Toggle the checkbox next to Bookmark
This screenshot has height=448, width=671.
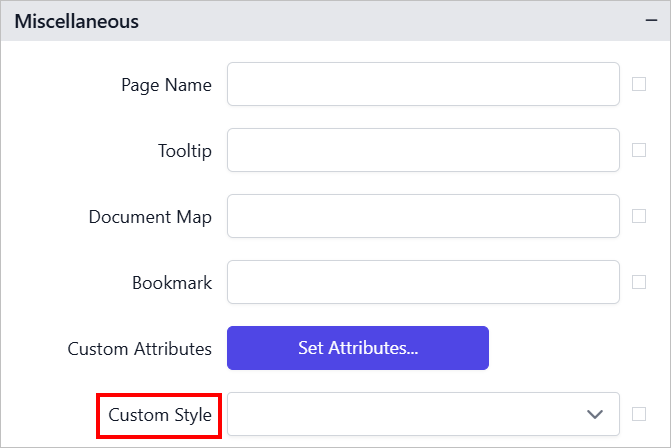639,282
